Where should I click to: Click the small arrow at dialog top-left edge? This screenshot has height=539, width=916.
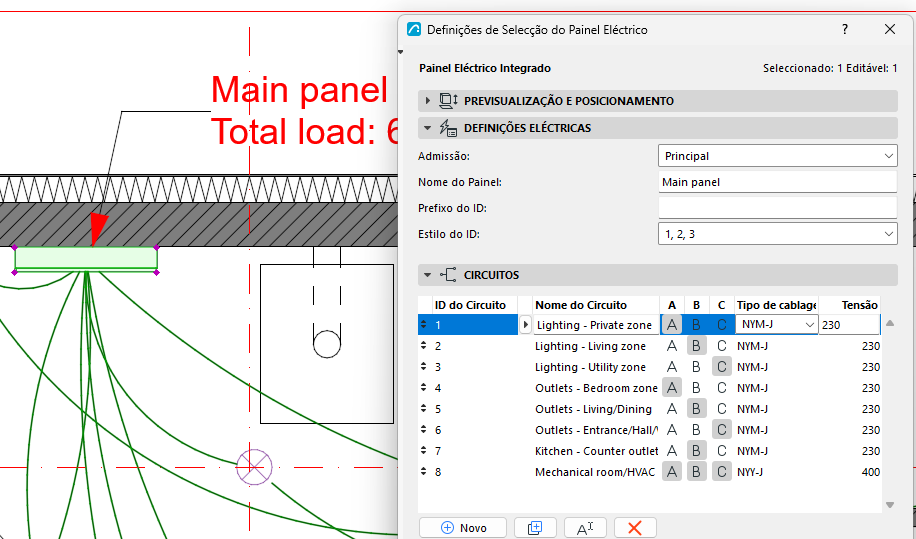coord(401,53)
